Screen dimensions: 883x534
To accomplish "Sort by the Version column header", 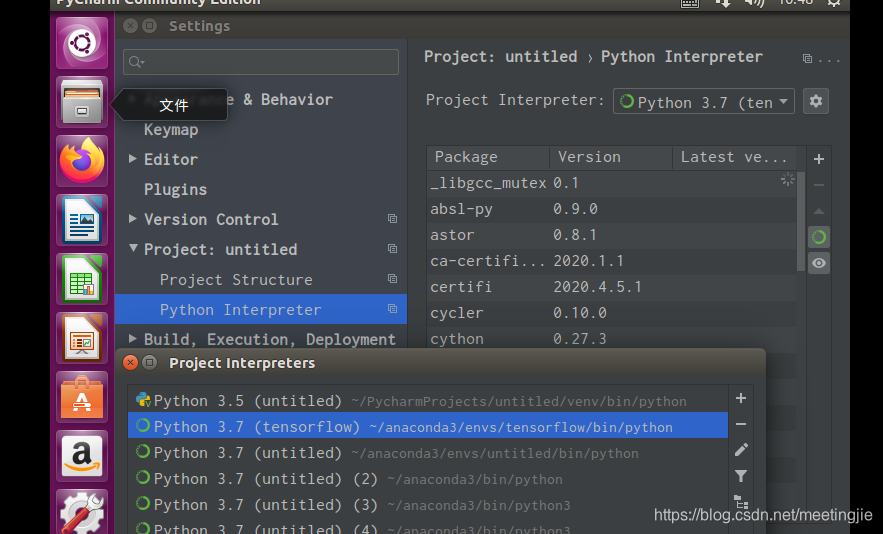I will point(611,157).
